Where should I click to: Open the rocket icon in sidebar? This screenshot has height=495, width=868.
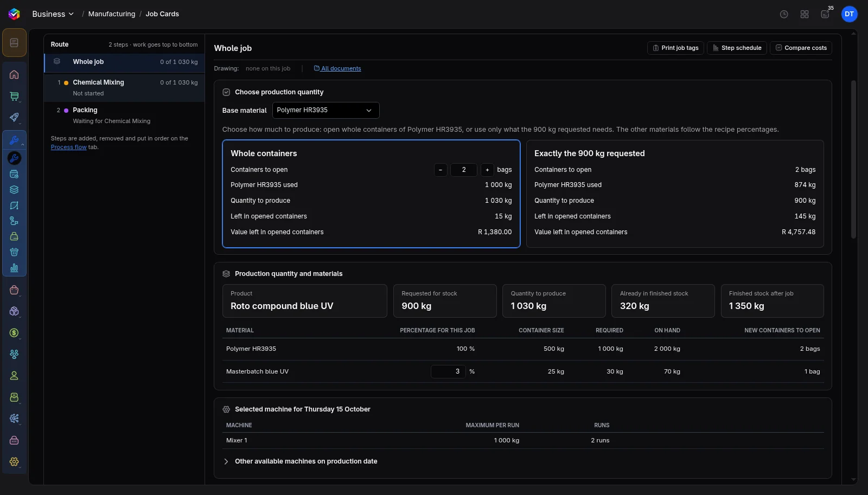click(14, 117)
